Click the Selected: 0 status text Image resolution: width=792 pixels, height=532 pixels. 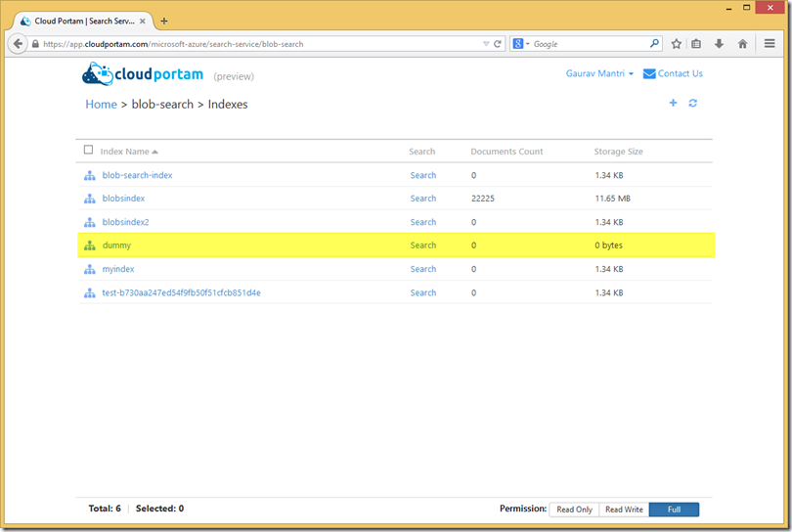point(159,509)
